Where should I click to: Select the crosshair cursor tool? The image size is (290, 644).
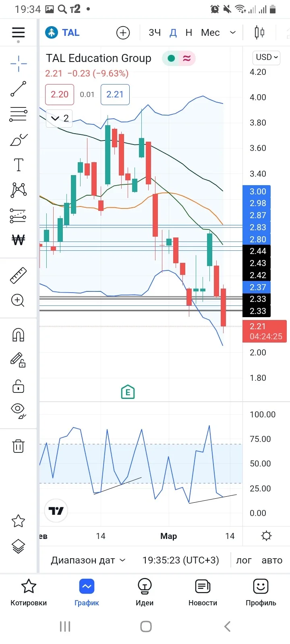pos(18,64)
